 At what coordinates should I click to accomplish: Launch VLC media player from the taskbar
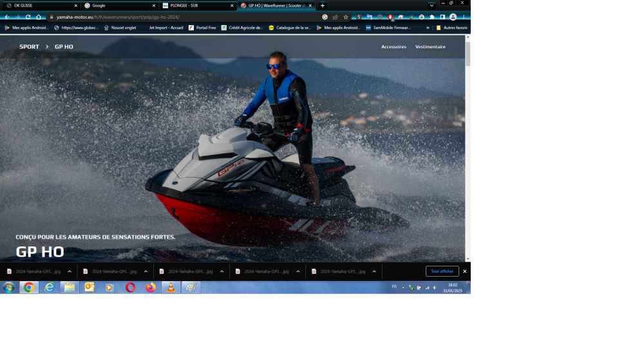point(171,288)
